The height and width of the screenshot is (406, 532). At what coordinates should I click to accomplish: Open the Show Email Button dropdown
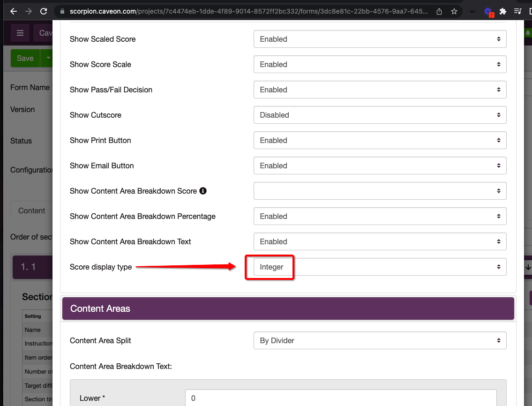click(x=380, y=165)
